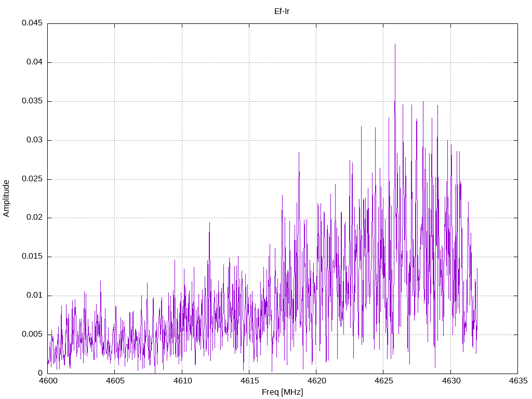Click the y-axis tick label 0.015
This screenshot has width=532, height=399.
(x=32, y=257)
